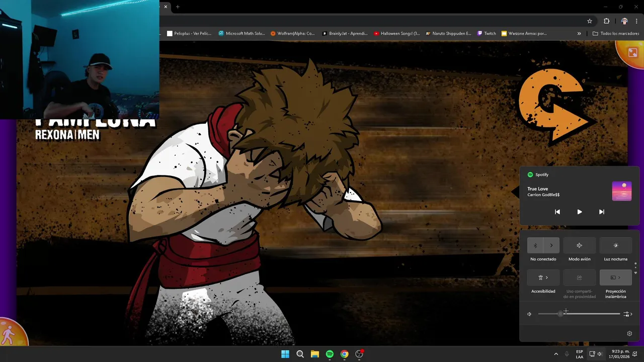
Task: Mute the volume speaker icon
Action: 529,314
